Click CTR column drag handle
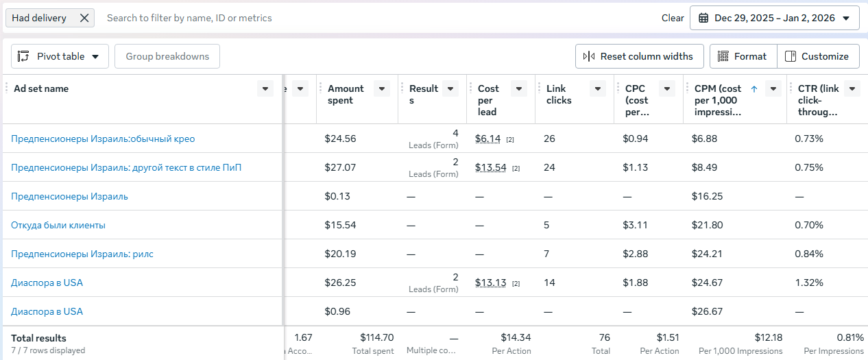Screen dimensions: 868x360 (791, 88)
